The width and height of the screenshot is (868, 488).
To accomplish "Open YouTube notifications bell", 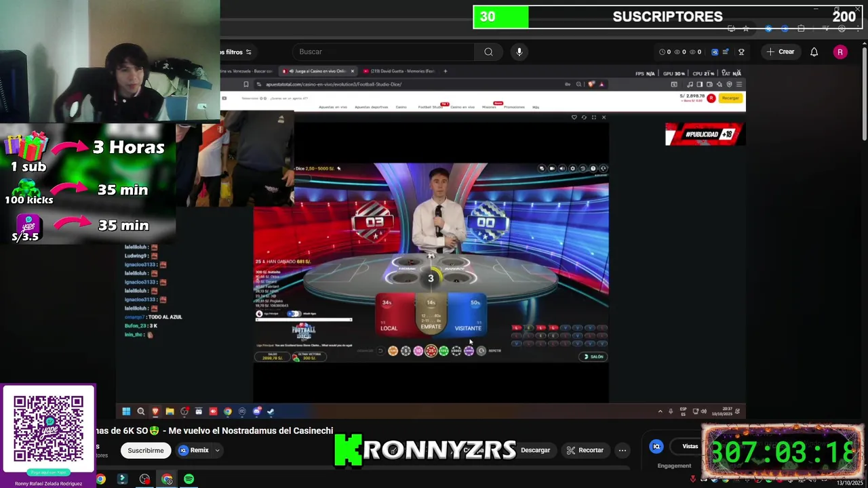I will coord(814,52).
